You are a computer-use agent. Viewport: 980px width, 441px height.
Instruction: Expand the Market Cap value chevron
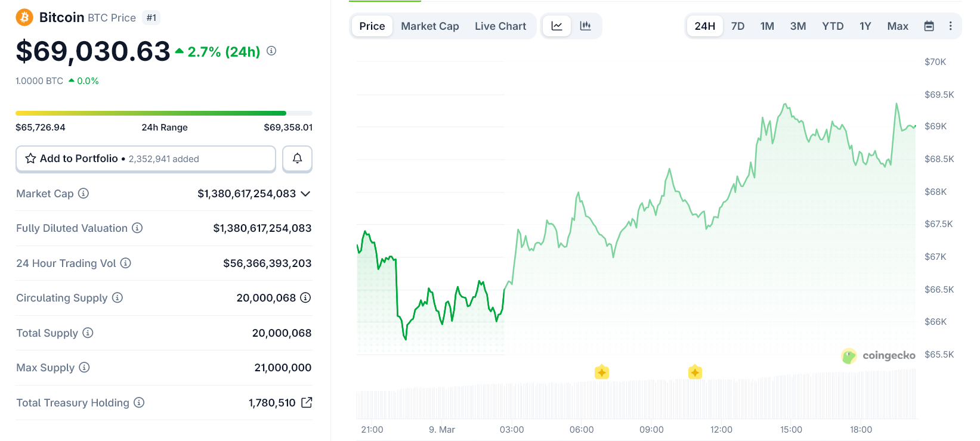tap(305, 194)
